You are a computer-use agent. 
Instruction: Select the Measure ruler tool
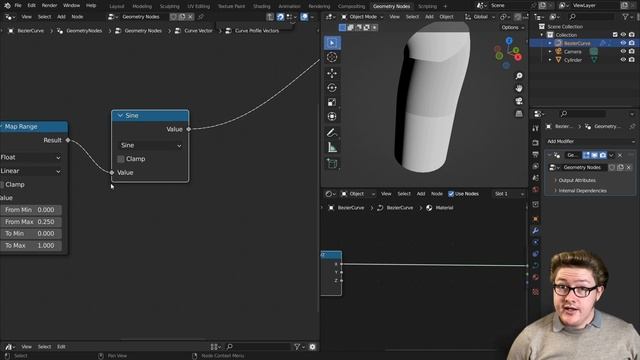[x=332, y=148]
